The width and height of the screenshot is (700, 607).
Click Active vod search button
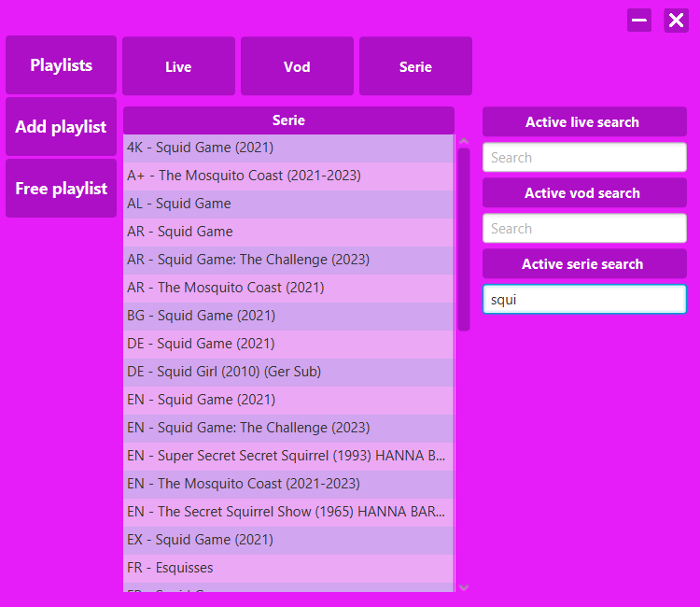point(584,192)
